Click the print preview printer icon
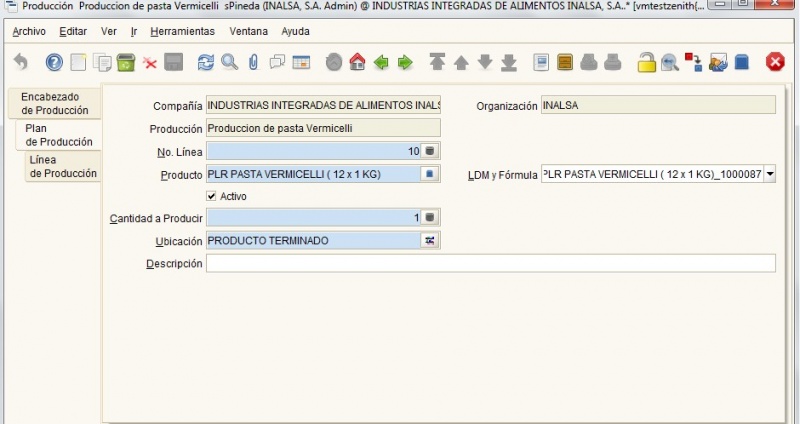Image resolution: width=800 pixels, height=424 pixels. point(589,62)
